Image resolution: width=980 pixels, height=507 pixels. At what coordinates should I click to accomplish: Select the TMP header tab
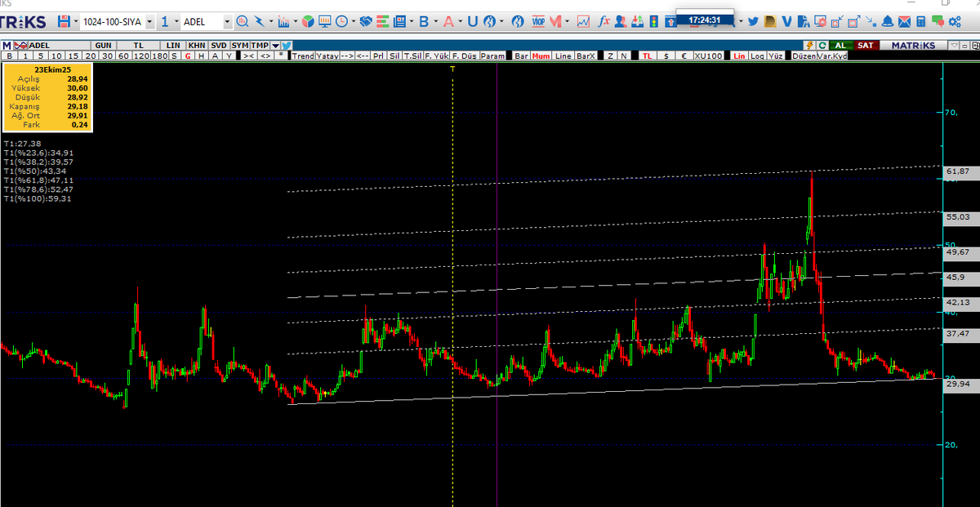click(260, 46)
